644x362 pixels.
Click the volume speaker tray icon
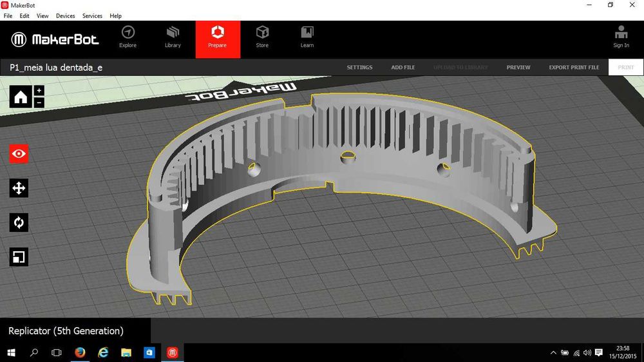(587, 352)
